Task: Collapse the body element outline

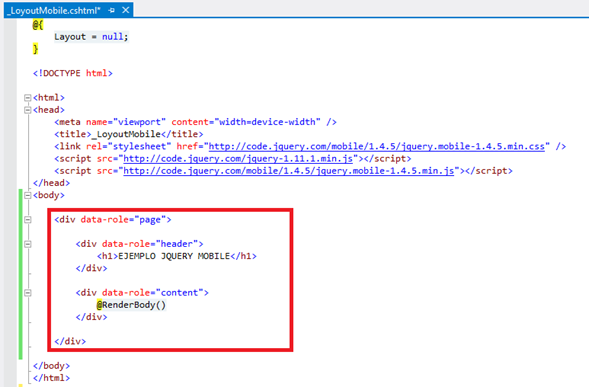Action: pyautogui.click(x=27, y=195)
